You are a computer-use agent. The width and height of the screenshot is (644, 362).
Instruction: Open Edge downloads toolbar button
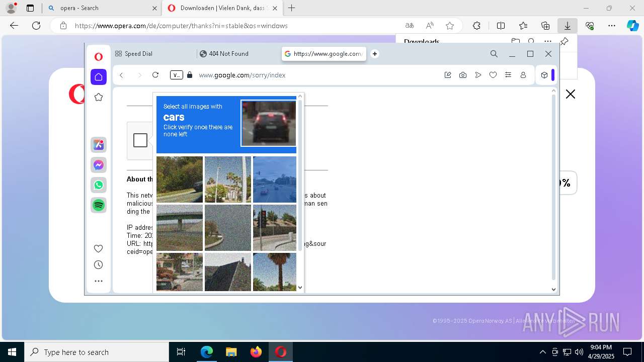[x=568, y=26]
